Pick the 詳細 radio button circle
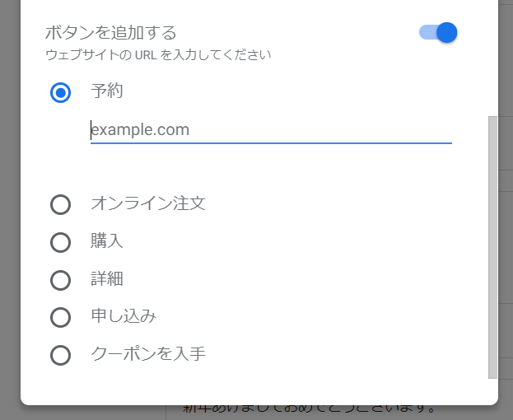 (60, 280)
